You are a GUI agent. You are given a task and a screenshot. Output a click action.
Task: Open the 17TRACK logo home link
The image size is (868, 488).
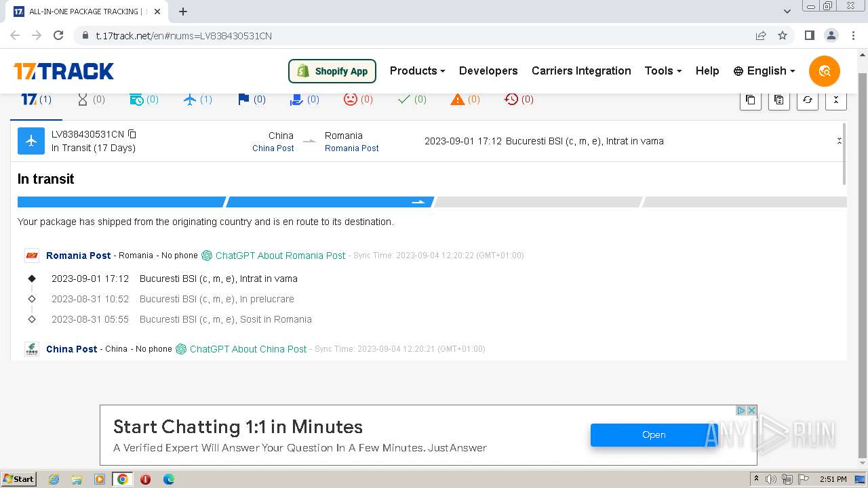pyautogui.click(x=64, y=71)
